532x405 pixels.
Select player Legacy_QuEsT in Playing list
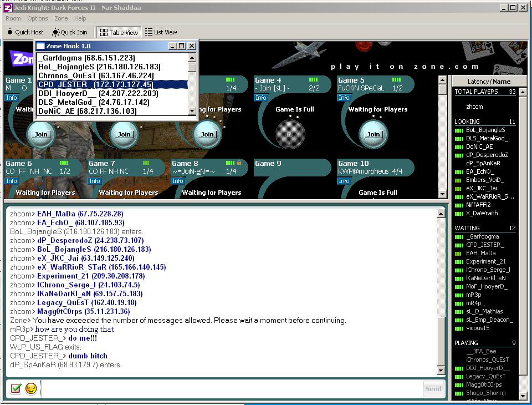[485, 377]
